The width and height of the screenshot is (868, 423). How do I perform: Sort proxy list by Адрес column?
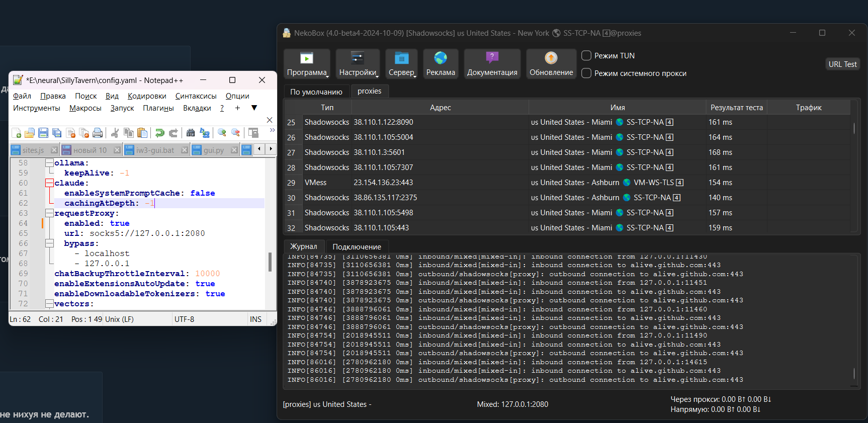pyautogui.click(x=440, y=108)
